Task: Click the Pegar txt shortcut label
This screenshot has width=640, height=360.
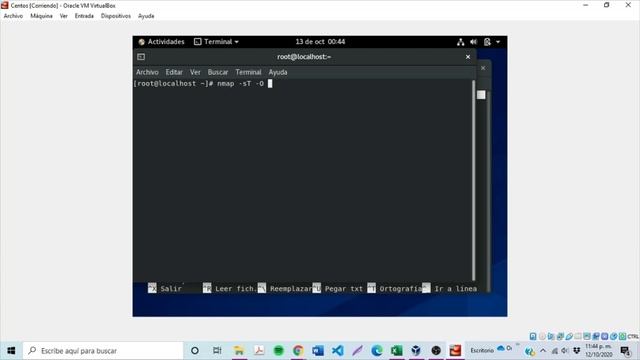Action: 344,289
